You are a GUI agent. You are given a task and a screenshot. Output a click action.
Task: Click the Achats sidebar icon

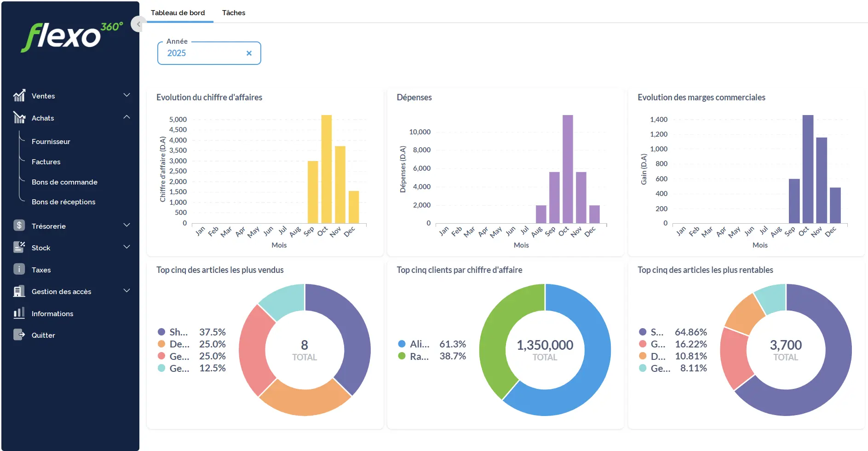click(x=19, y=118)
